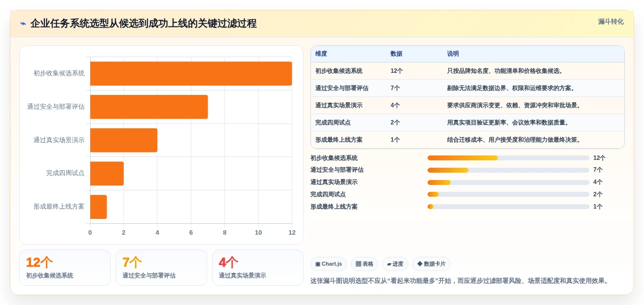Click the 说明 table column header

pos(453,54)
